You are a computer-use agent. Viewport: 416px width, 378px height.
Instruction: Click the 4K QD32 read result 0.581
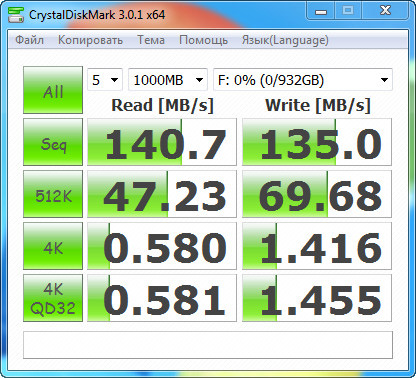pos(162,298)
